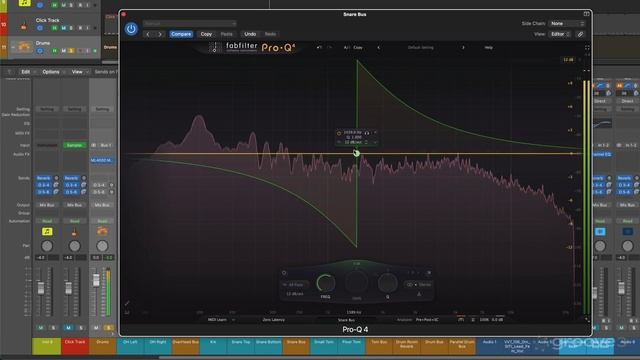640x360 pixels.
Task: Click the MIDI Learn button
Action: pyautogui.click(x=218, y=320)
